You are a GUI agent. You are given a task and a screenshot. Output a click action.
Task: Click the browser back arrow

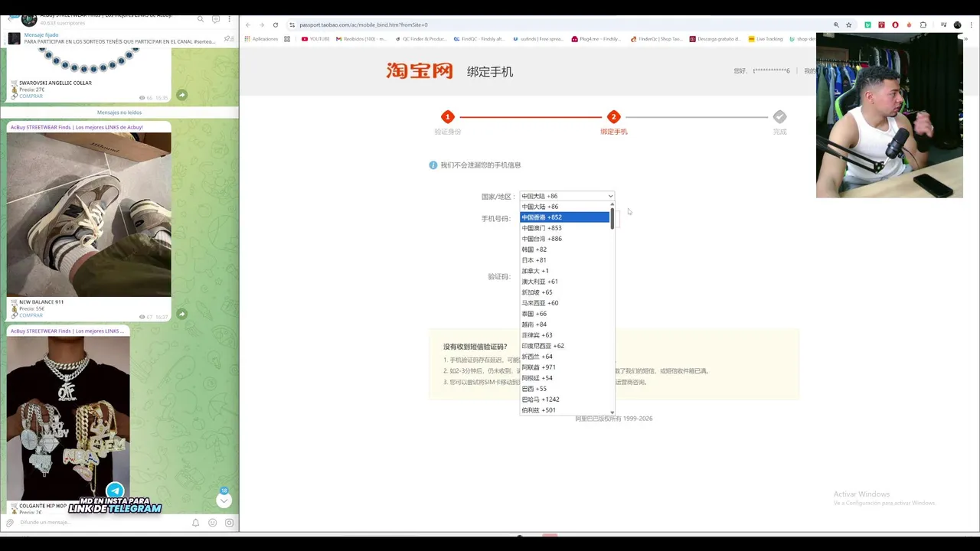[248, 25]
